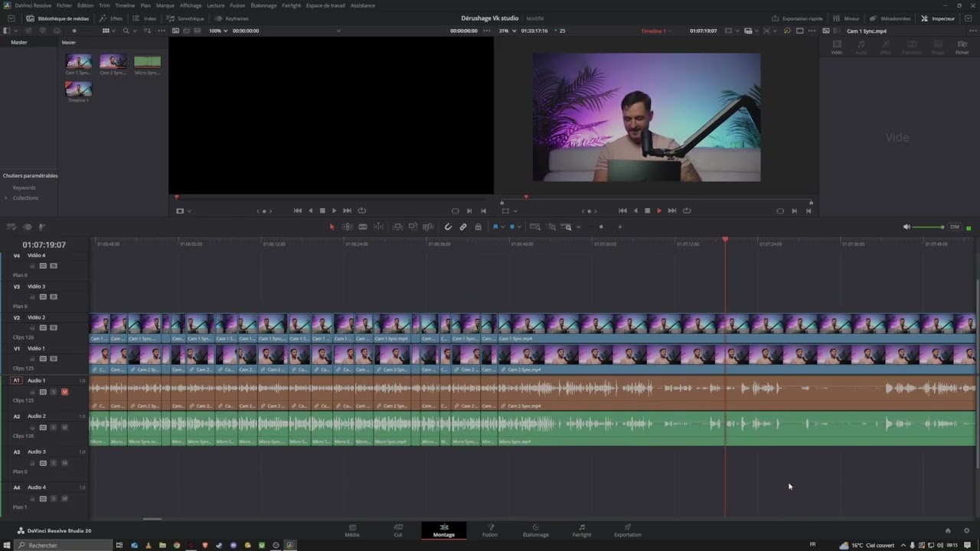Adjust the monitor volume slider
Image resolution: width=980 pixels, height=551 pixels.
click(930, 227)
